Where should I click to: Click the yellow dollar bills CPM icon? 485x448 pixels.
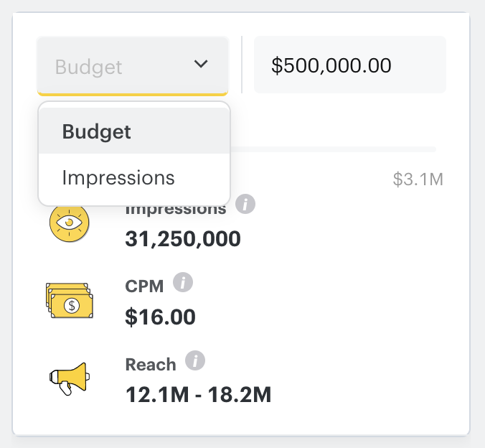[x=70, y=301]
